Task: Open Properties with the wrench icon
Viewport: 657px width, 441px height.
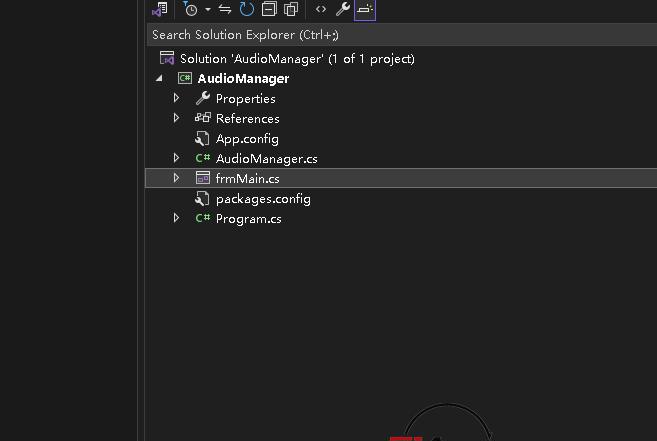Action: (x=342, y=9)
